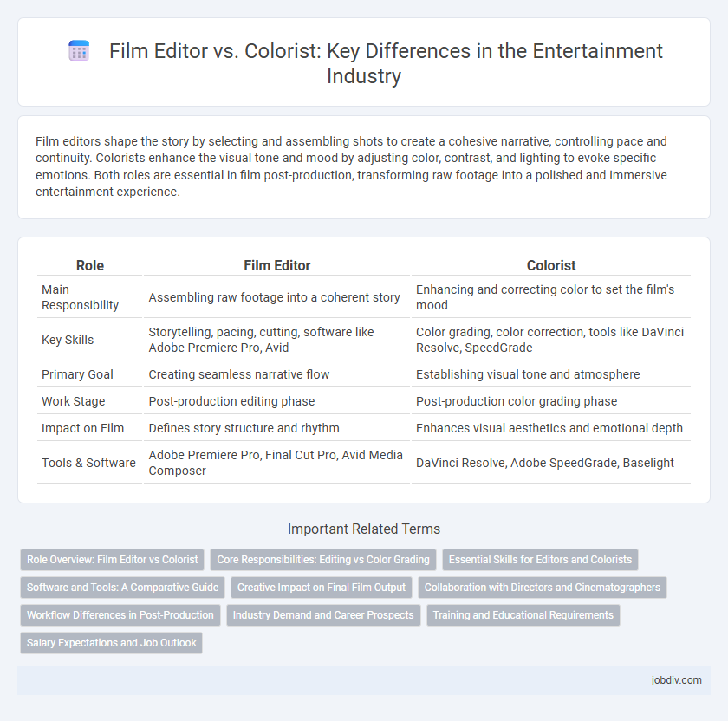
Task: Click the 'Film Editor' column header
Action: coord(276,265)
